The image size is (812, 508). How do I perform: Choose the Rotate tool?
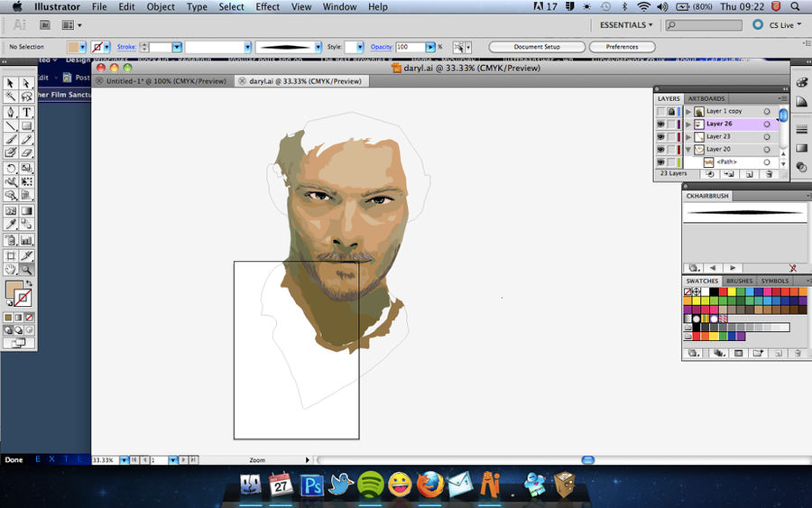coord(10,169)
